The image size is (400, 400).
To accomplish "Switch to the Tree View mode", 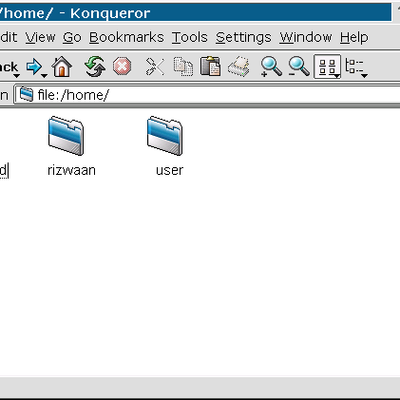I will coord(354,66).
